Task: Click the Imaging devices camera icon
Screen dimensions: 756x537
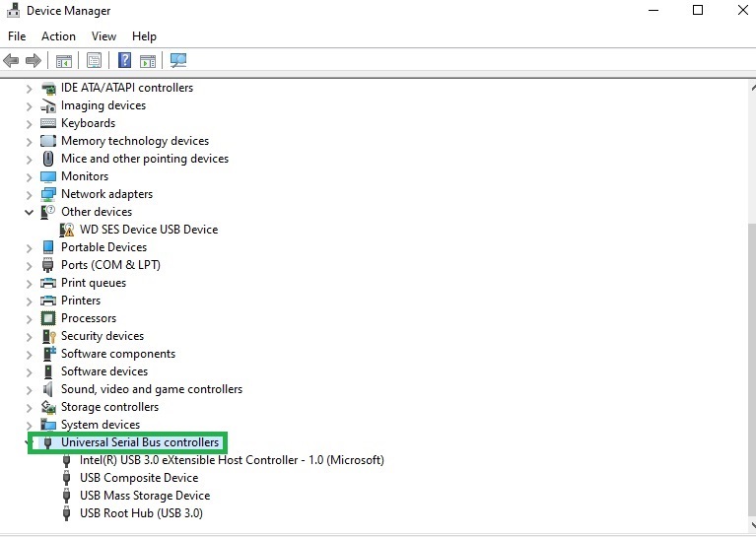Action: tap(48, 105)
